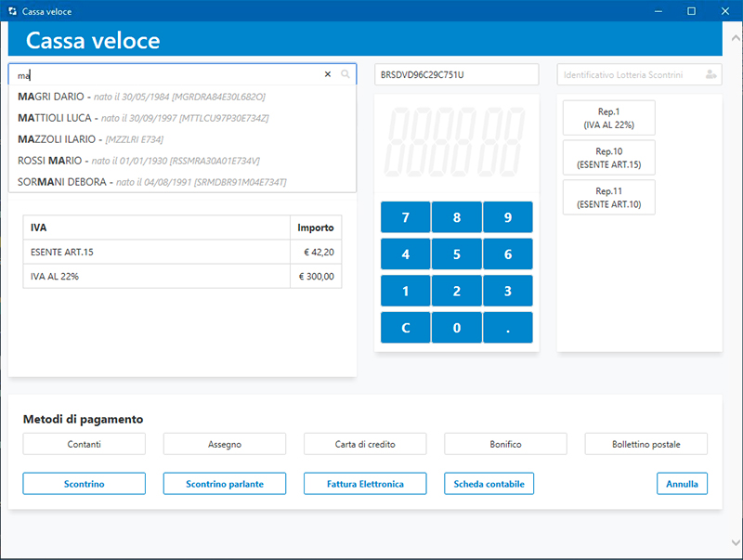The height and width of the screenshot is (560, 743).
Task: Click the Annulla button
Action: pyautogui.click(x=682, y=484)
